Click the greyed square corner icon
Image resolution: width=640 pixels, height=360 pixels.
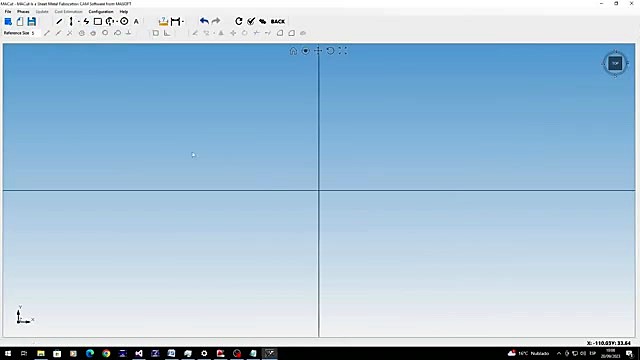[x=156, y=33]
